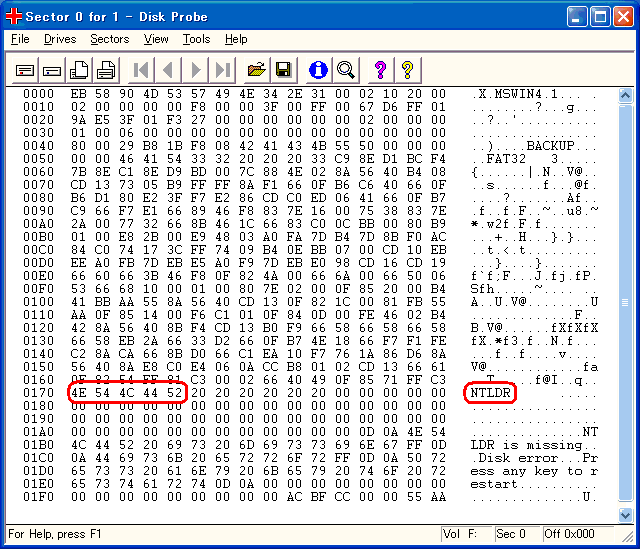The image size is (640, 549).
Task: Open the View menu
Action: pos(156,39)
